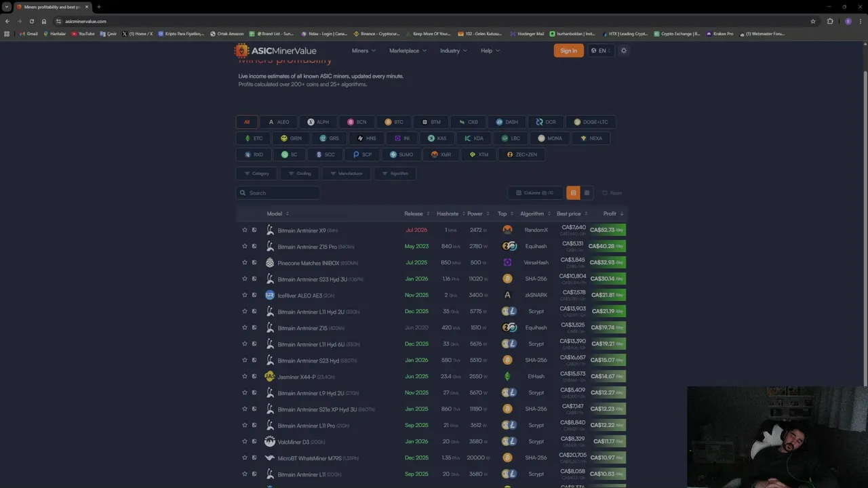This screenshot has width=868, height=488.
Task: Click the Jasminer JAS logo icon
Action: click(x=270, y=376)
